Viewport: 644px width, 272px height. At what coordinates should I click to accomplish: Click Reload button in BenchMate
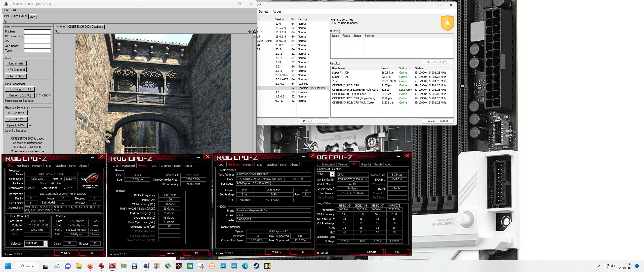(307, 121)
